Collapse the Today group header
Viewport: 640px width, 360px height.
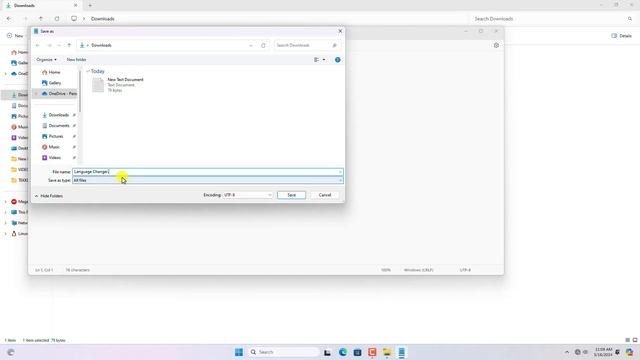[88, 71]
